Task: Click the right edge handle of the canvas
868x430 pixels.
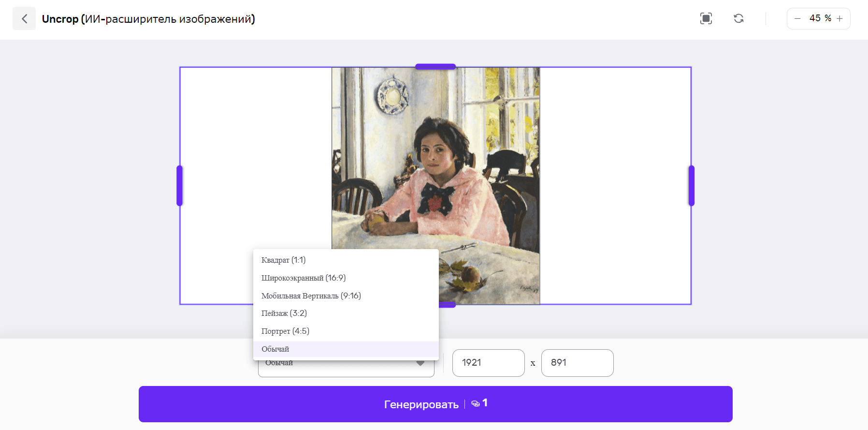Action: [691, 186]
